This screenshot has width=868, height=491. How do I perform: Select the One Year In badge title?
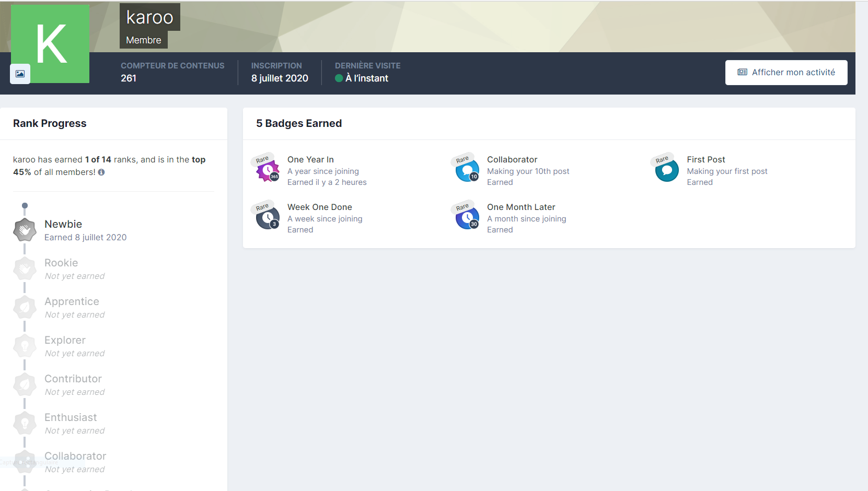click(x=310, y=159)
